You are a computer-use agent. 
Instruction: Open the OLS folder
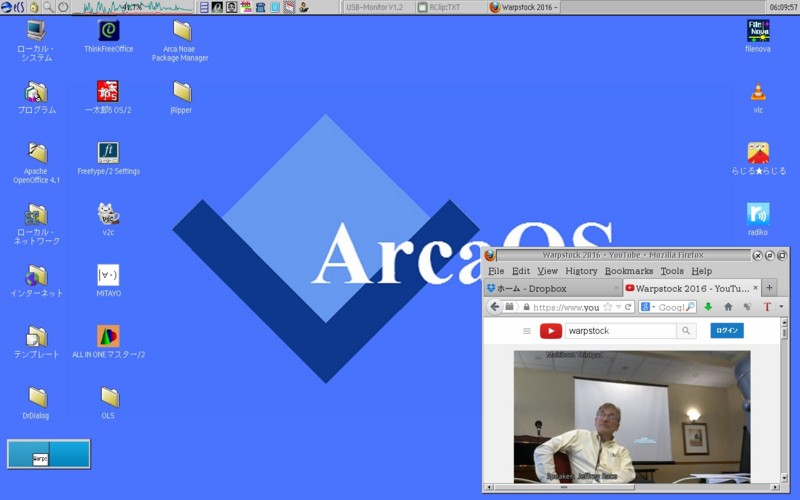pyautogui.click(x=109, y=403)
